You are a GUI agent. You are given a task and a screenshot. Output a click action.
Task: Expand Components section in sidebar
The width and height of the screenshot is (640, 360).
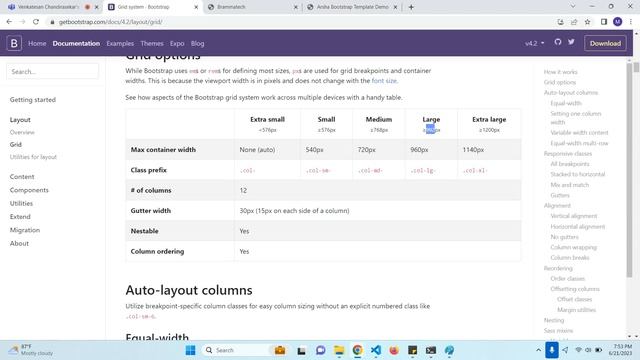point(29,190)
